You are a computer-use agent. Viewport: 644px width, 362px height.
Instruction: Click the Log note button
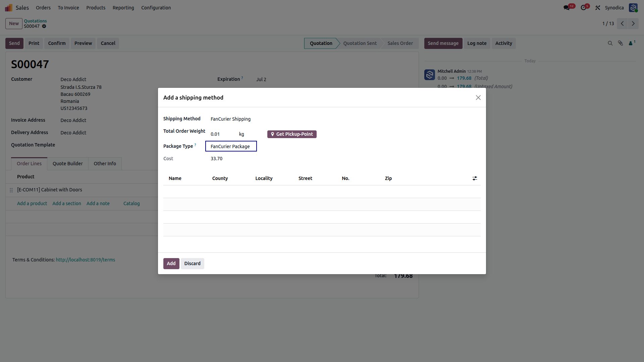477,43
